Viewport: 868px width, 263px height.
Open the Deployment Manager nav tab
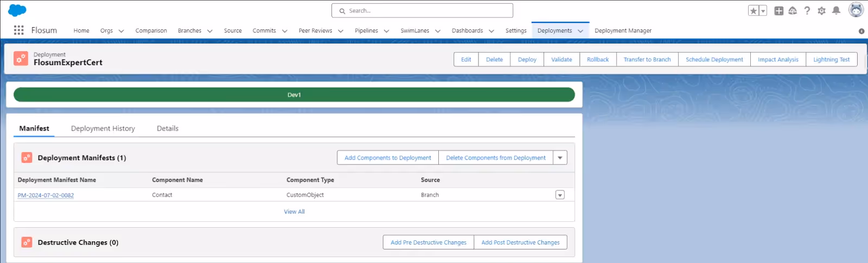623,31
